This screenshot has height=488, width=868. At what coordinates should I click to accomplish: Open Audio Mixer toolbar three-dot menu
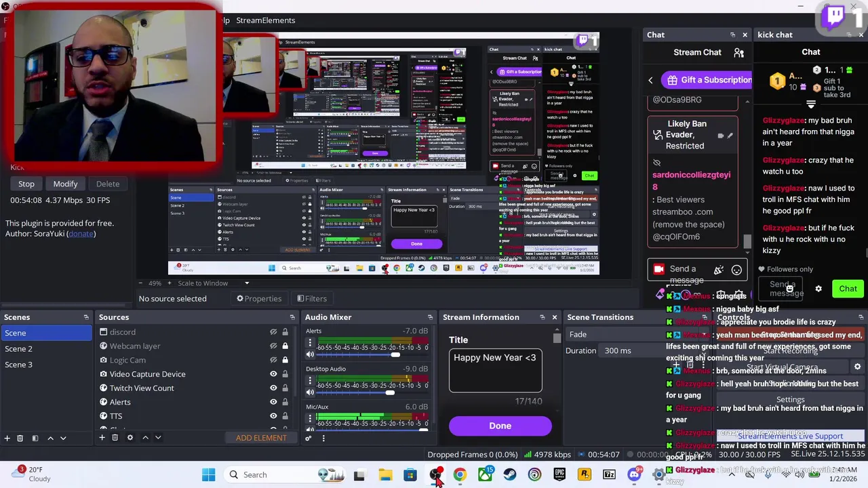[x=323, y=438]
